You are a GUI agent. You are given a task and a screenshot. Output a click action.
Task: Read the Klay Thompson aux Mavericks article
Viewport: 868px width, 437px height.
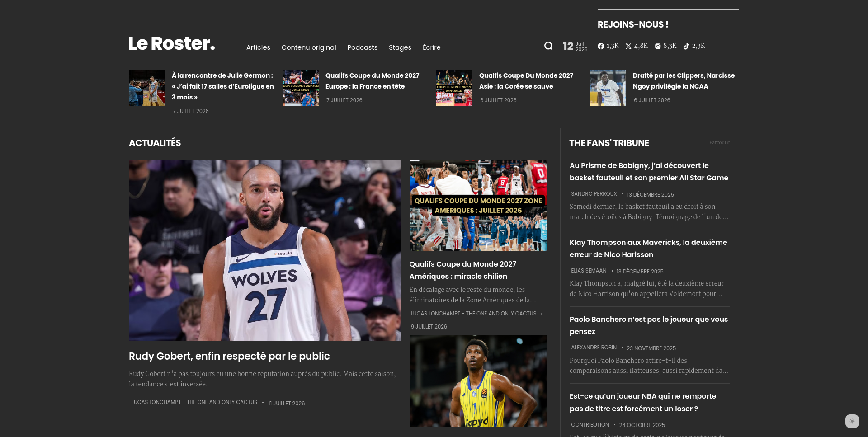tap(648, 249)
